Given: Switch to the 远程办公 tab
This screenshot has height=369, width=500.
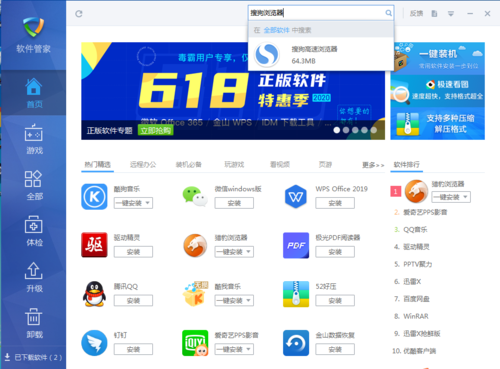Looking at the screenshot, I should coord(143,164).
